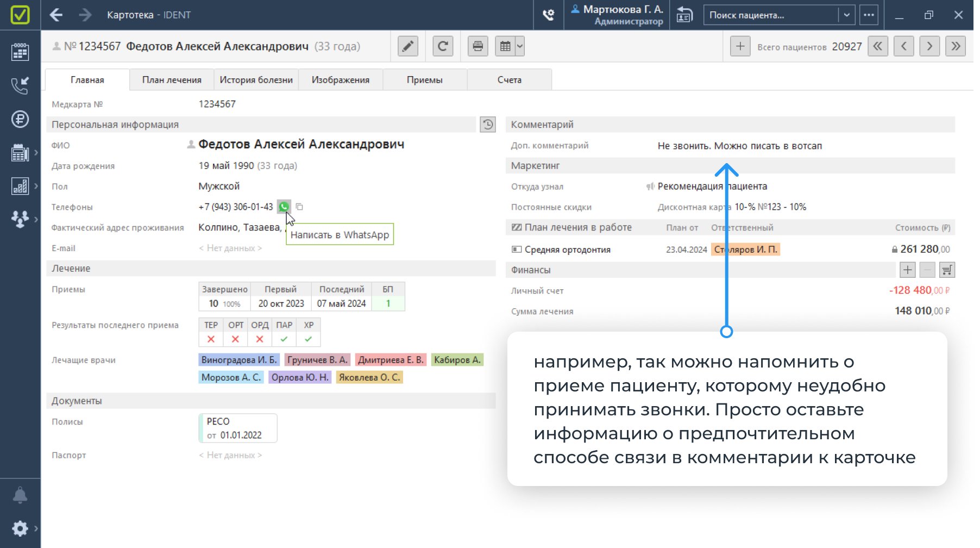Copy the phone number

[299, 207]
